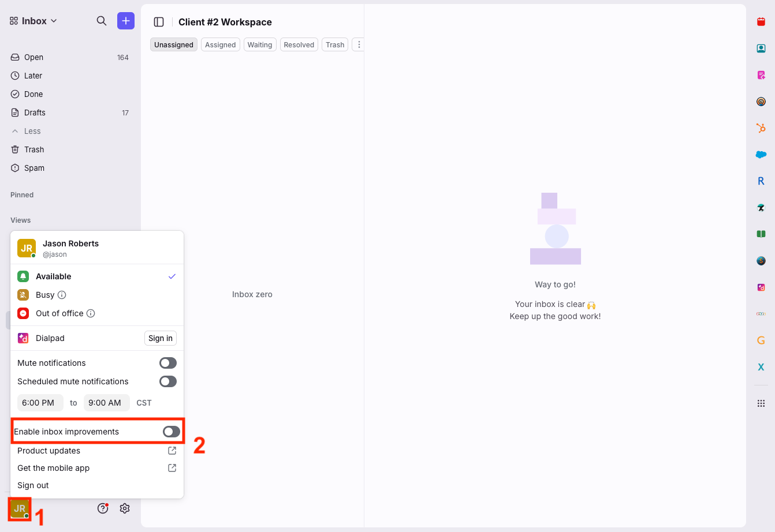Open the help question mark icon

tap(103, 508)
